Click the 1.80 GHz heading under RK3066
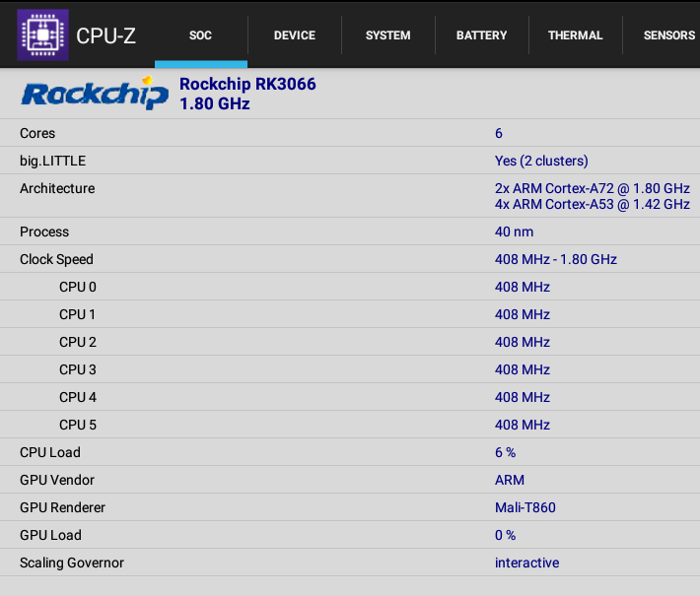 215,103
